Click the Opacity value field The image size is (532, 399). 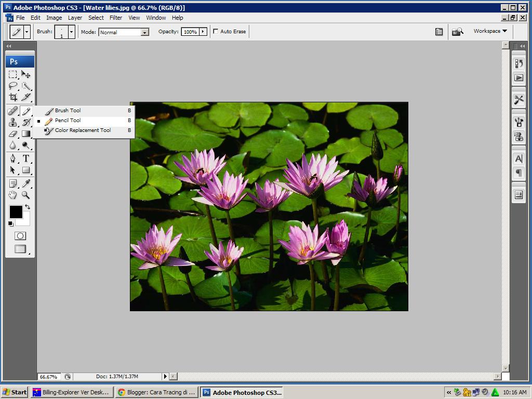tap(190, 32)
